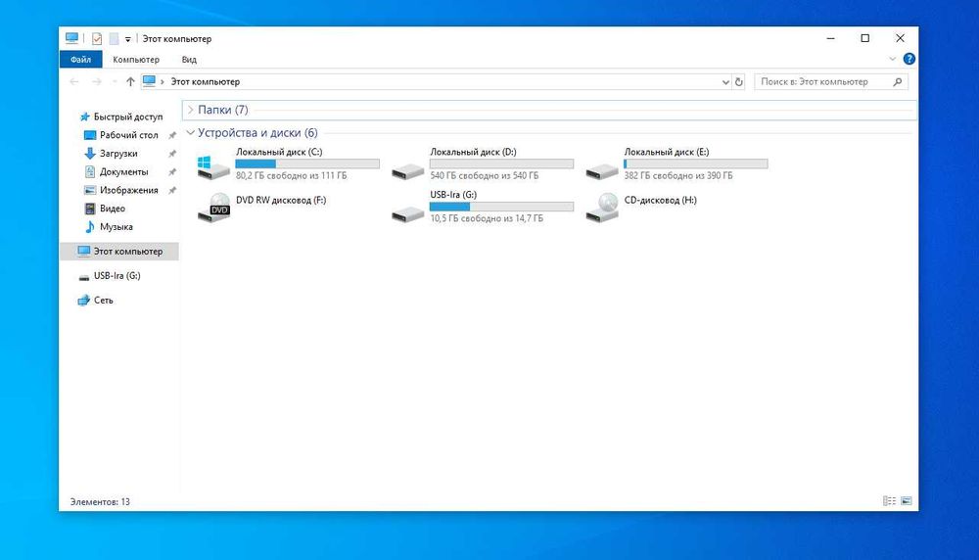Screen dimensions: 979x560
Task: Open the recent locations dropdown arrow
Action: (115, 82)
